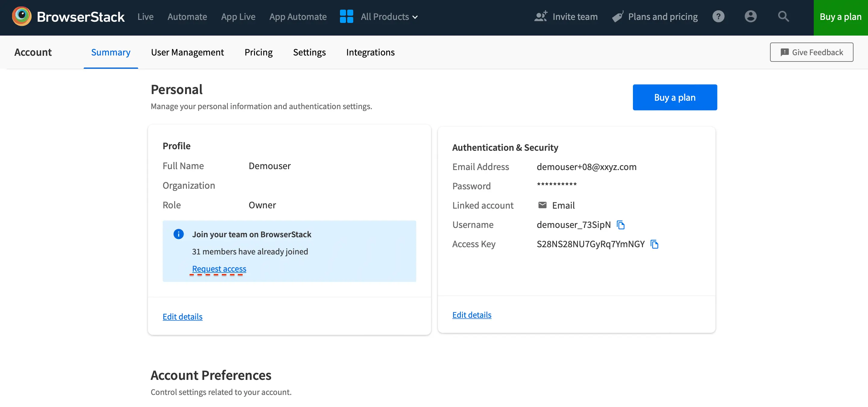Switch to the User Management tab
The image size is (868, 407).
pos(187,52)
